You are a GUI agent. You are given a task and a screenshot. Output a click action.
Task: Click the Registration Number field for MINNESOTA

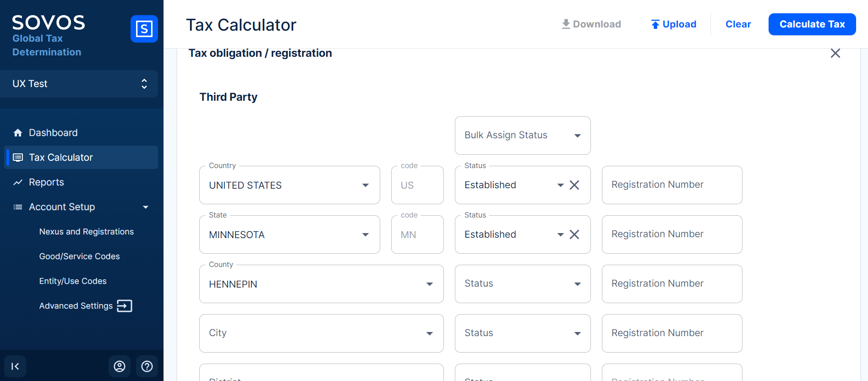pos(671,234)
